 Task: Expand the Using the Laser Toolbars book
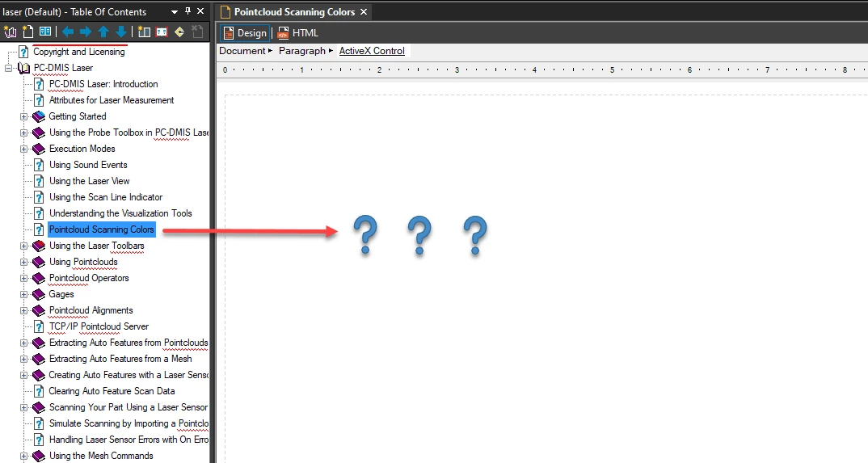[23, 246]
